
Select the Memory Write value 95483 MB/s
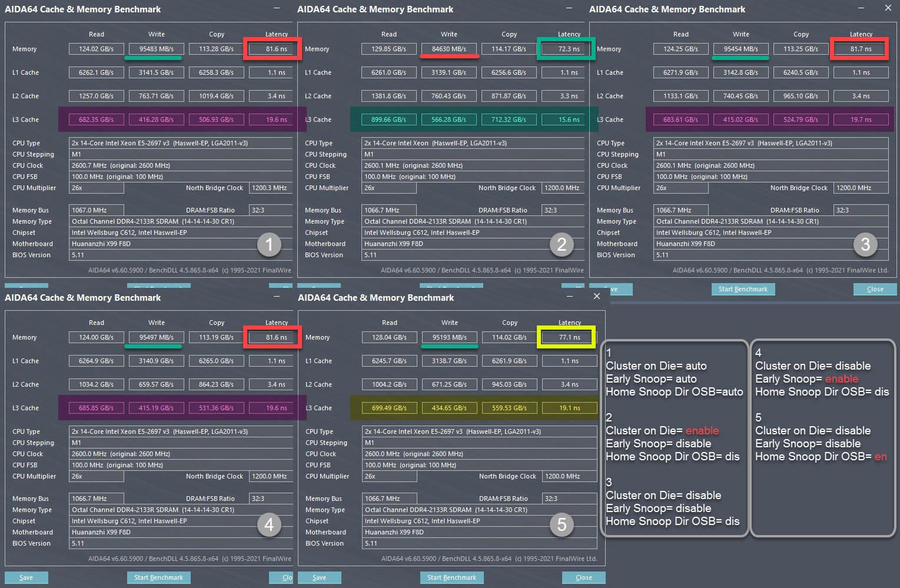coord(156,49)
